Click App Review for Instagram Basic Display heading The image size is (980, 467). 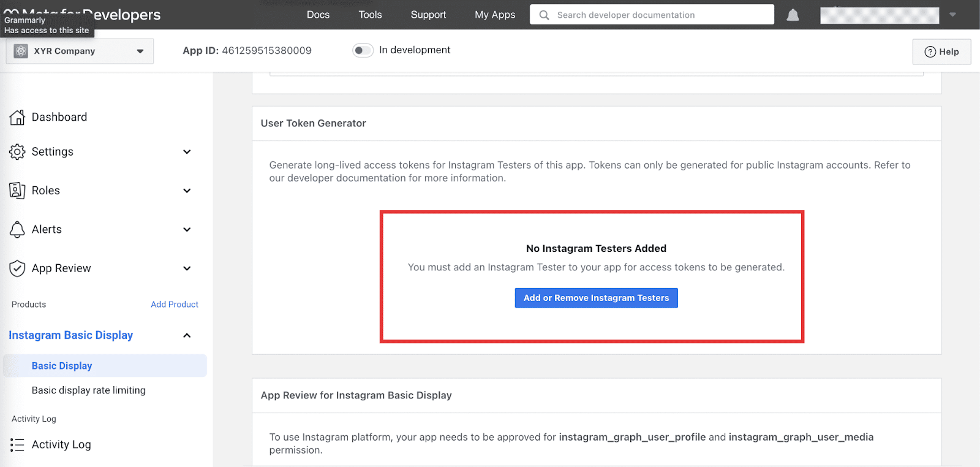coord(356,395)
